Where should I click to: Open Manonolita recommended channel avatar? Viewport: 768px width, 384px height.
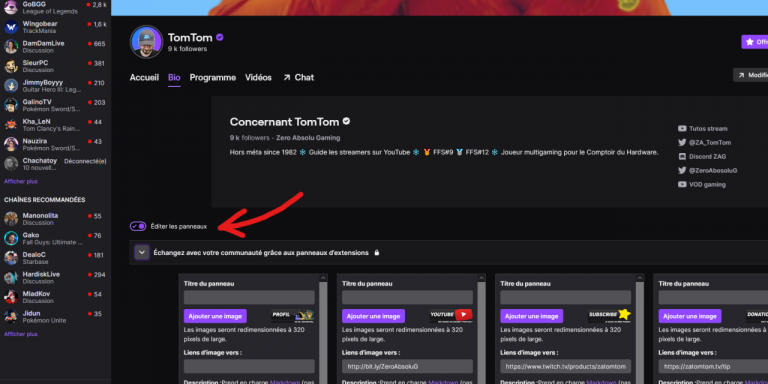click(x=11, y=219)
